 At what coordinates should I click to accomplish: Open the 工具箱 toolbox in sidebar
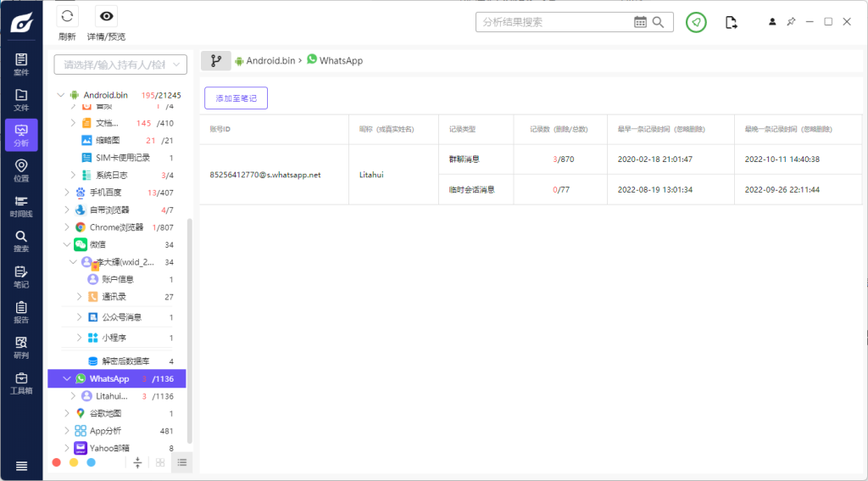pos(21,383)
